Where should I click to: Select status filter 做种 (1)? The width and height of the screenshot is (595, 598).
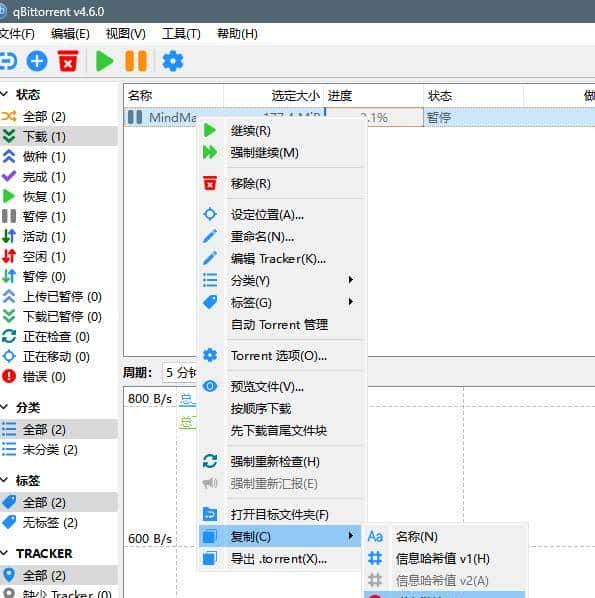[59, 156]
